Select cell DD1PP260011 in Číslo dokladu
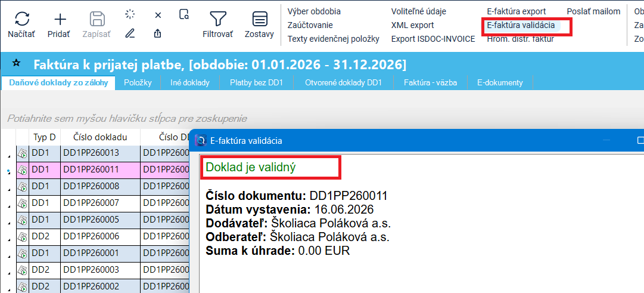Viewport: 644px width, 293px height. [x=100, y=169]
